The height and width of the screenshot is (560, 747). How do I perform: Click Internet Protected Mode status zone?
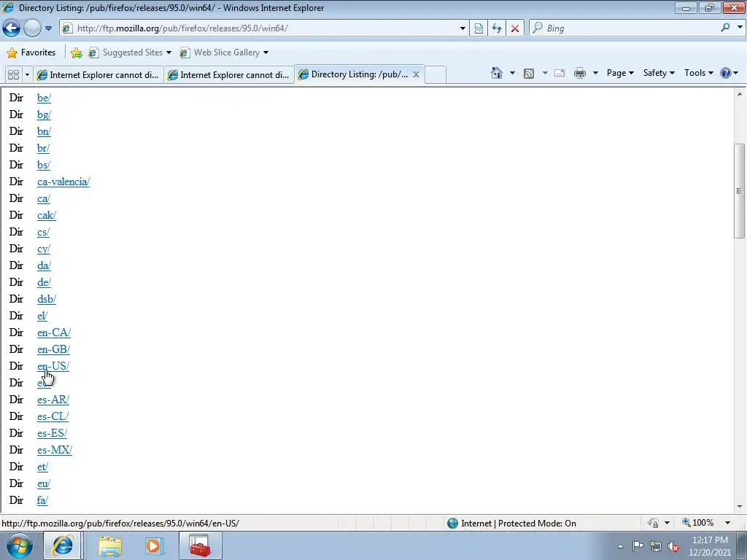click(512, 524)
